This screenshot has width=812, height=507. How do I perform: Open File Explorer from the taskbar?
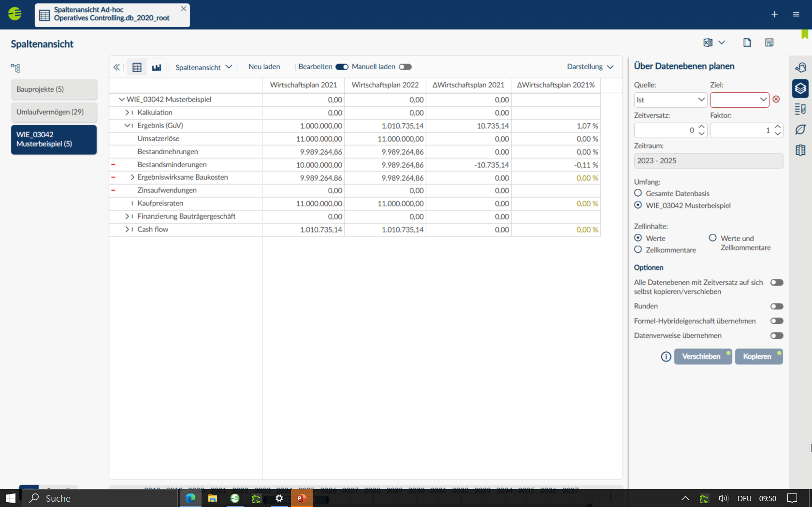[213, 498]
